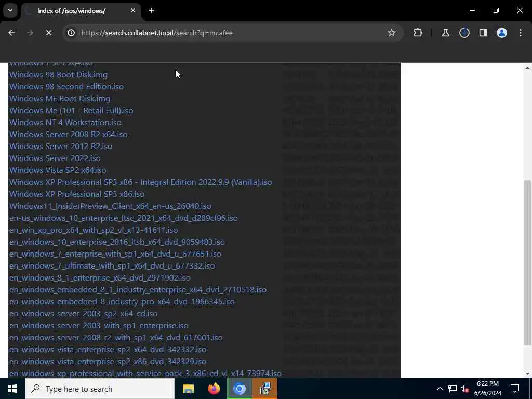Download en_windows_7_ultimate_with_sp1 iso

coord(112,265)
